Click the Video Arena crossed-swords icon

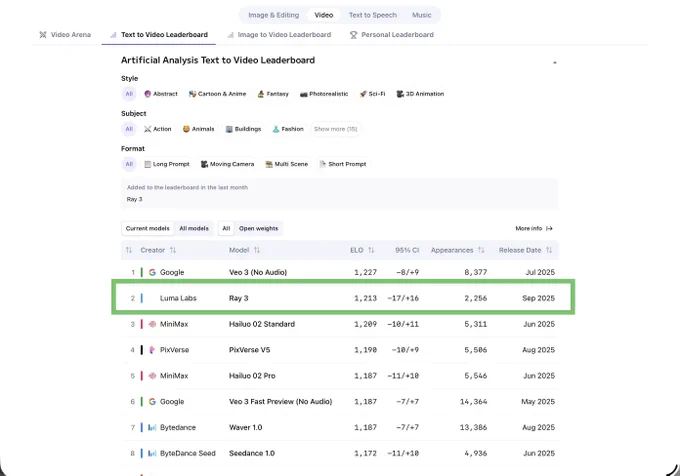tap(43, 35)
